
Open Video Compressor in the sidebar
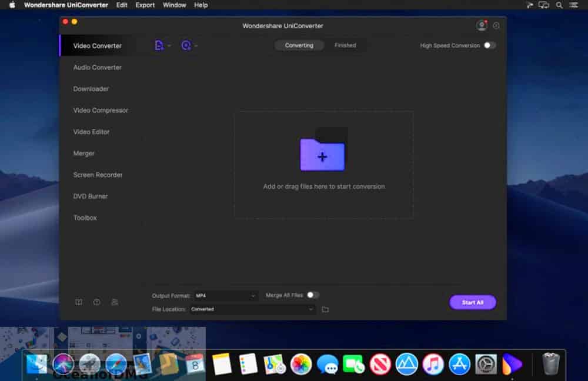click(x=101, y=111)
